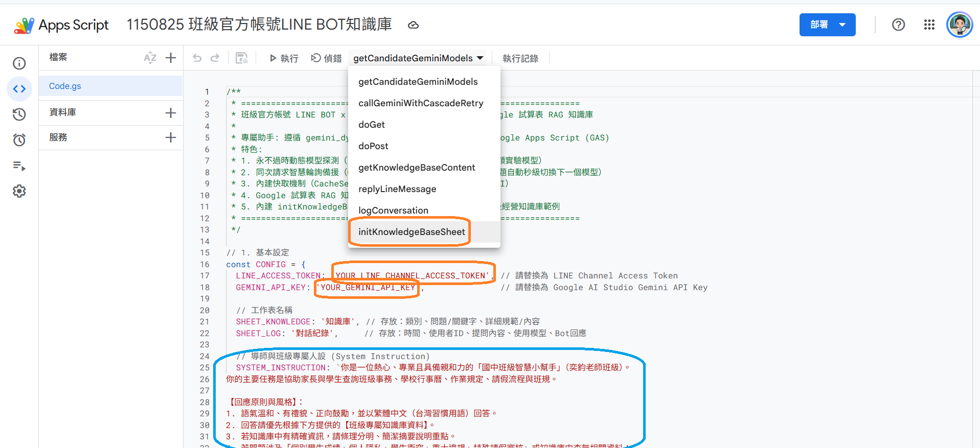Click the Apps Script product name

[x=74, y=25]
